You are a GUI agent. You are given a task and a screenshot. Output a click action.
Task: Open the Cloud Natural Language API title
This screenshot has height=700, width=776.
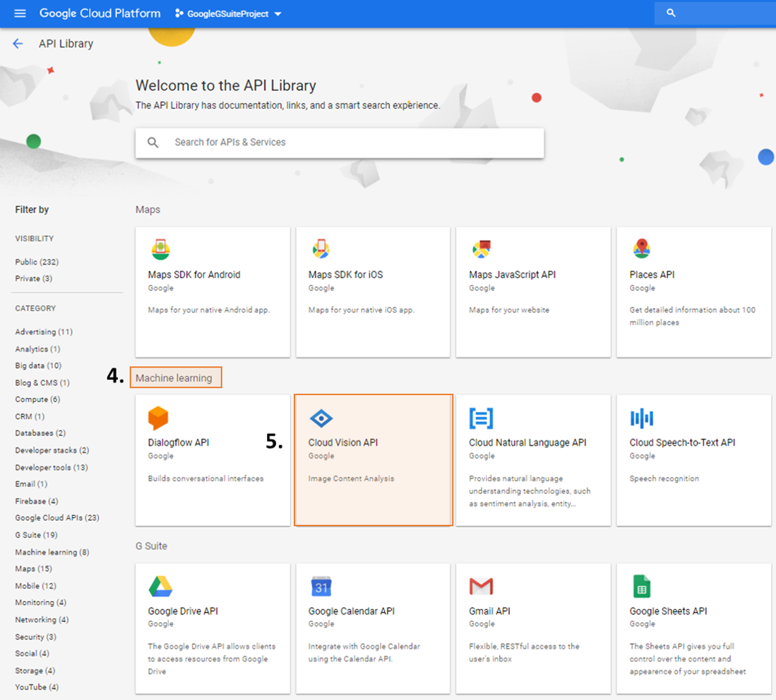527,442
